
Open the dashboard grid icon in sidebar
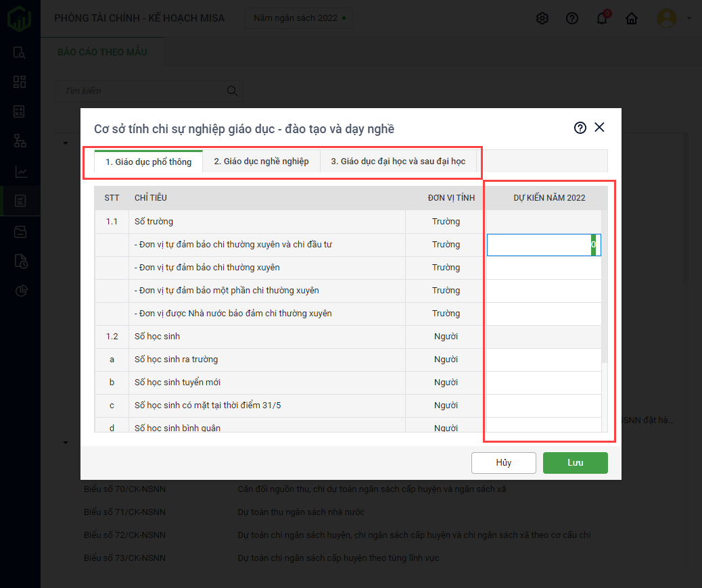point(20,82)
